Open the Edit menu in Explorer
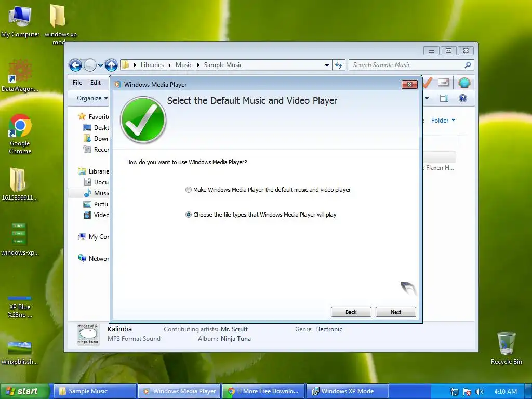 pyautogui.click(x=96, y=83)
